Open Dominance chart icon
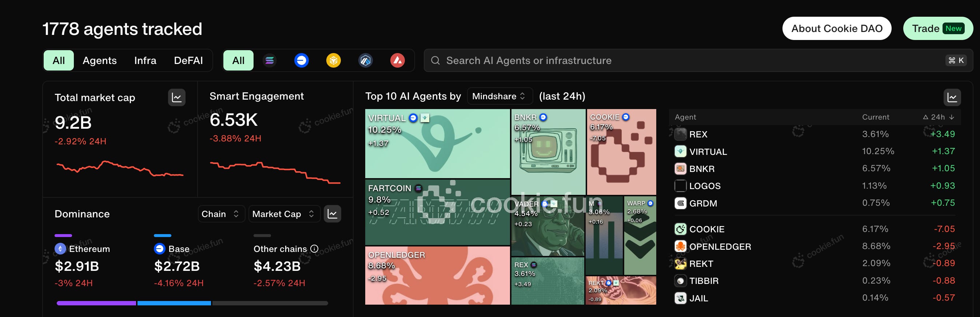 pos(332,214)
